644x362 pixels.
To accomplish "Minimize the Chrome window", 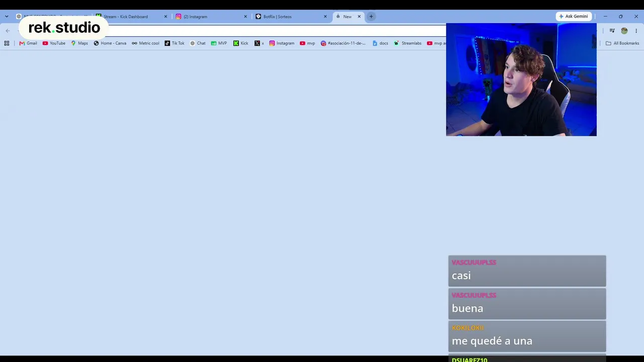I will pos(605,17).
